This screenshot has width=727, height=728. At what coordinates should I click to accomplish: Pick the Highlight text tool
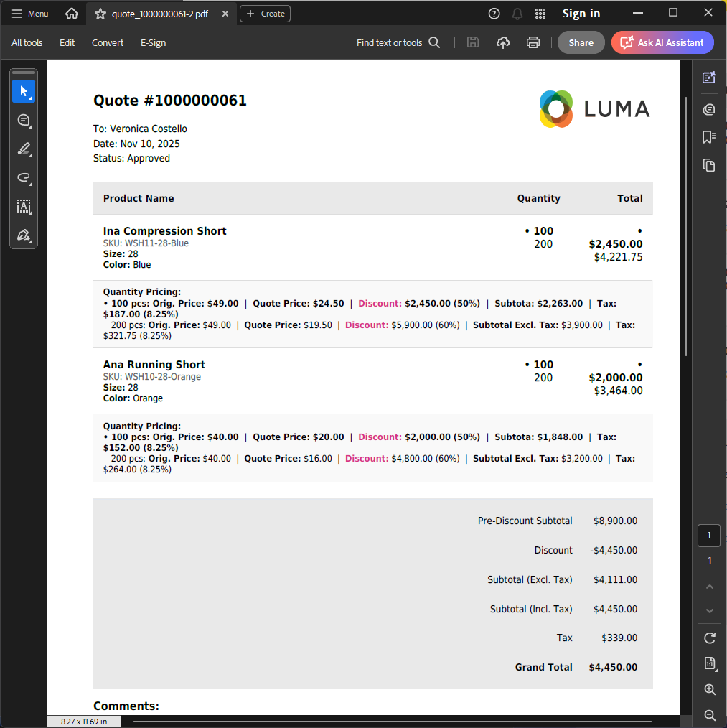point(24,149)
